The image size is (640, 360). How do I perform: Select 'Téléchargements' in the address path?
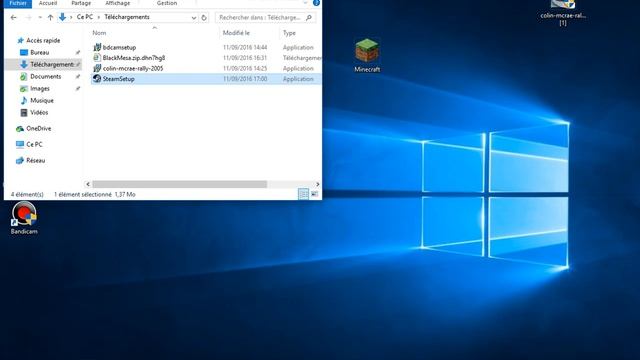click(x=127, y=17)
